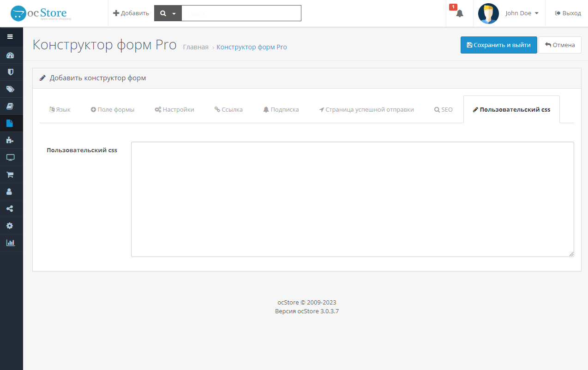
Task: Click the Сохранить и выйти button
Action: tap(498, 45)
